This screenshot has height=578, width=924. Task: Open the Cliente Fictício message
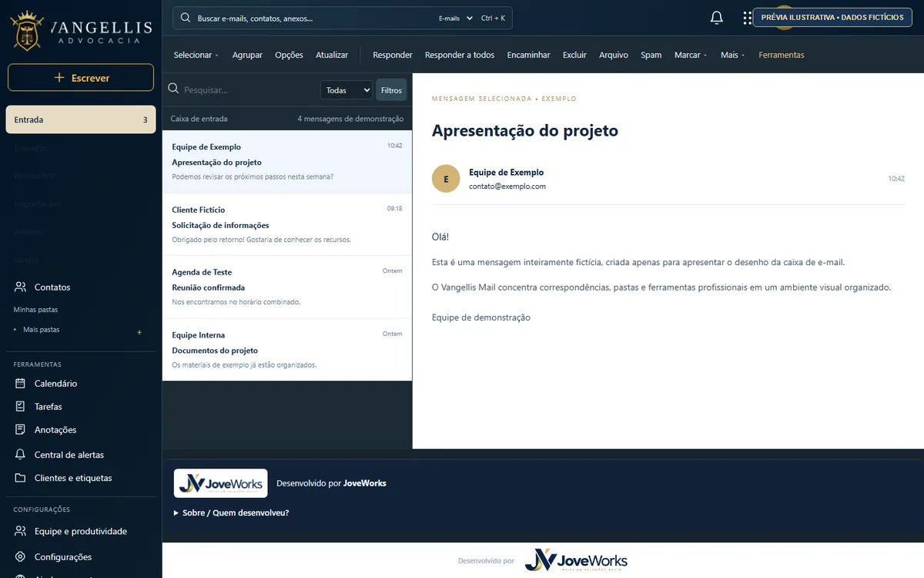pyautogui.click(x=287, y=224)
